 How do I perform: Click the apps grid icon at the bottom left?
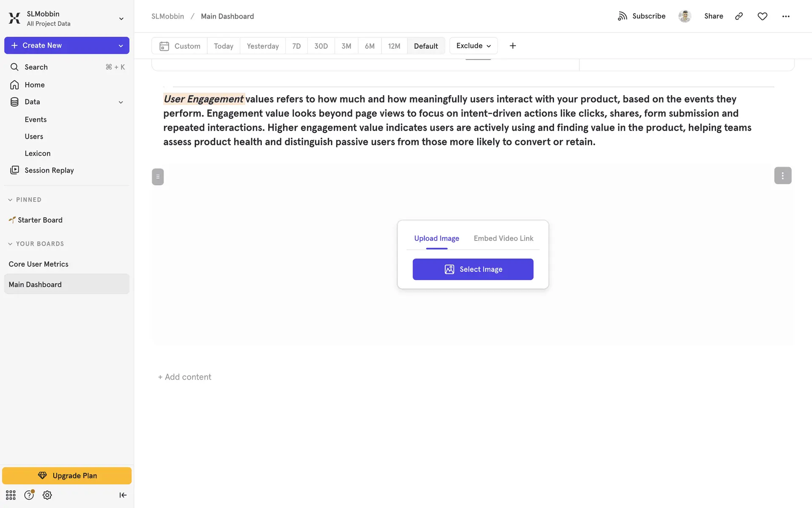(11, 495)
